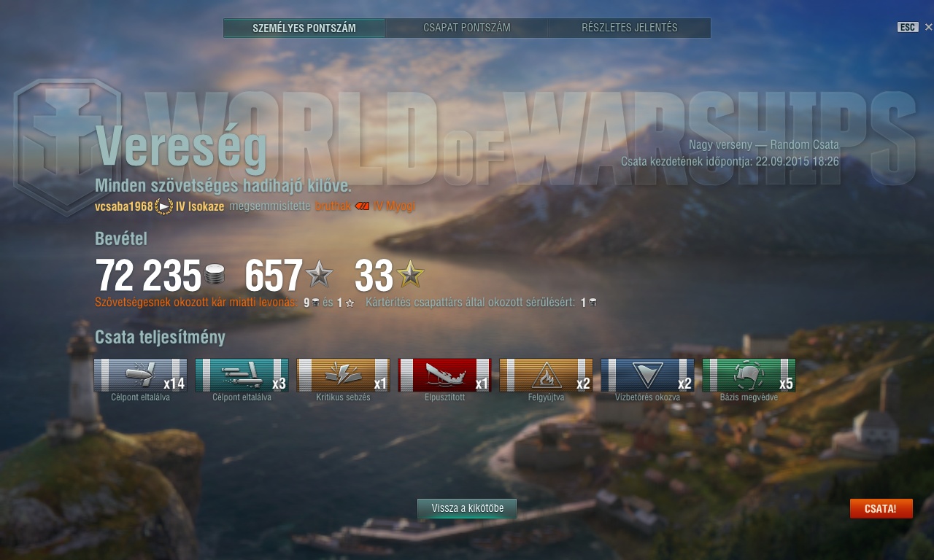The height and width of the screenshot is (560, 934).
Task: Click the gold free experience star
Action: click(410, 275)
